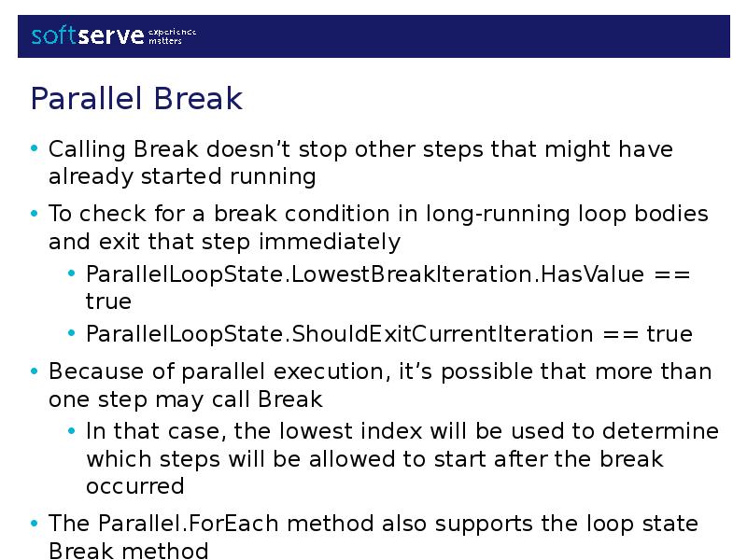Click the text "and exit that step immediately"

pos(224,242)
